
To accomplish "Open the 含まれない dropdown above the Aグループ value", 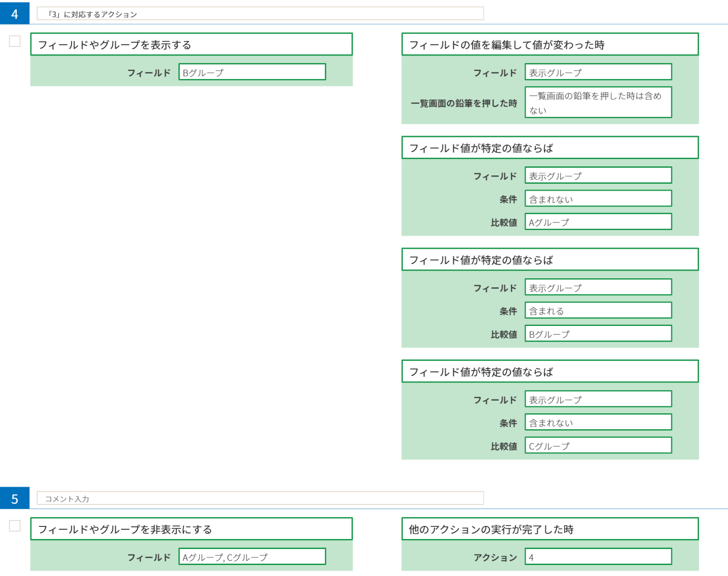I will pos(598,199).
